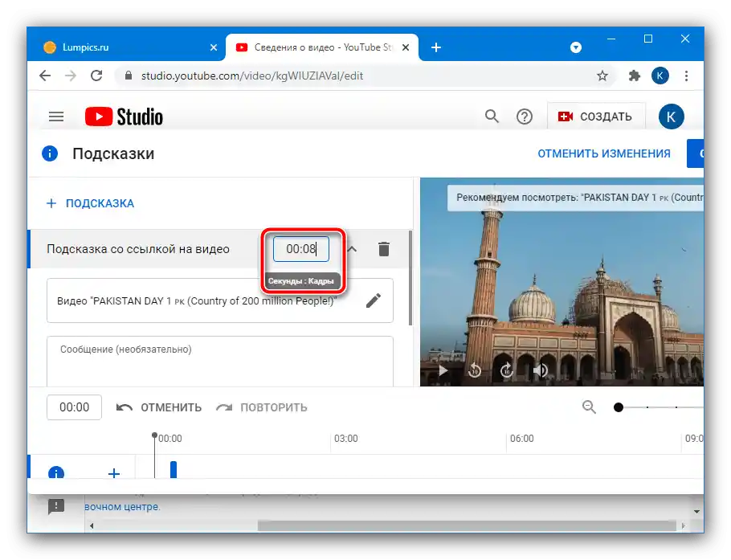Open search in YouTube Studio header
The image size is (731, 560).
coord(492,116)
